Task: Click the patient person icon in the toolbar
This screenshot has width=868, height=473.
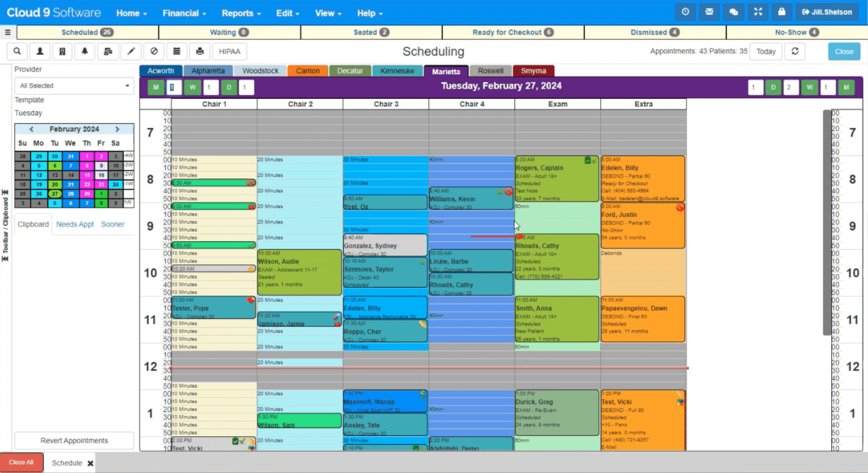Action: (x=40, y=51)
